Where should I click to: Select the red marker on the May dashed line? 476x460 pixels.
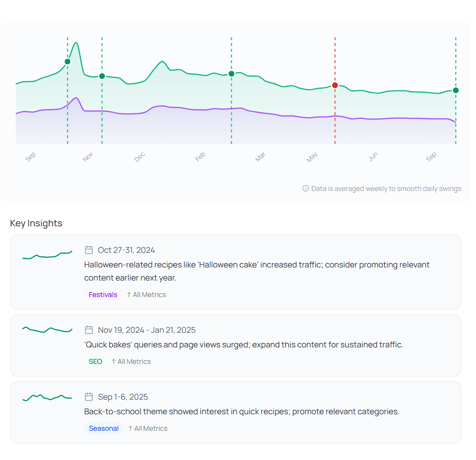click(335, 85)
